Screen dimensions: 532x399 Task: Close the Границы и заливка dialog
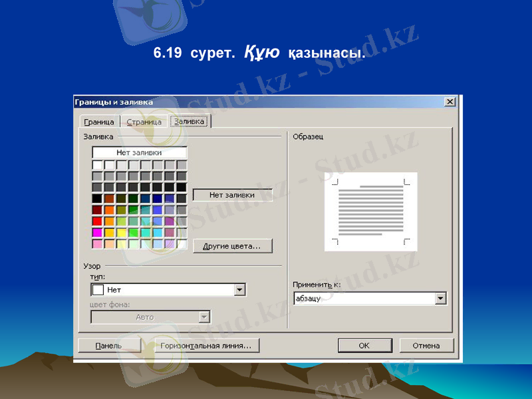click(452, 102)
